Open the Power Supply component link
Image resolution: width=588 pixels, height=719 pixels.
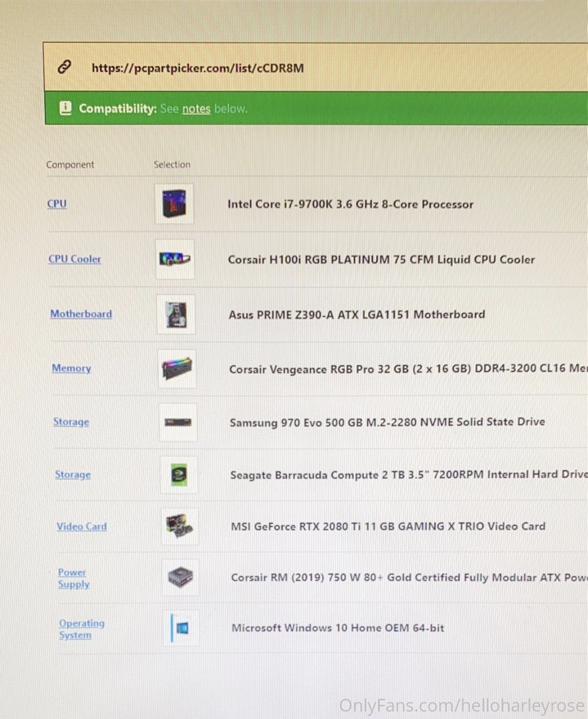(x=73, y=578)
